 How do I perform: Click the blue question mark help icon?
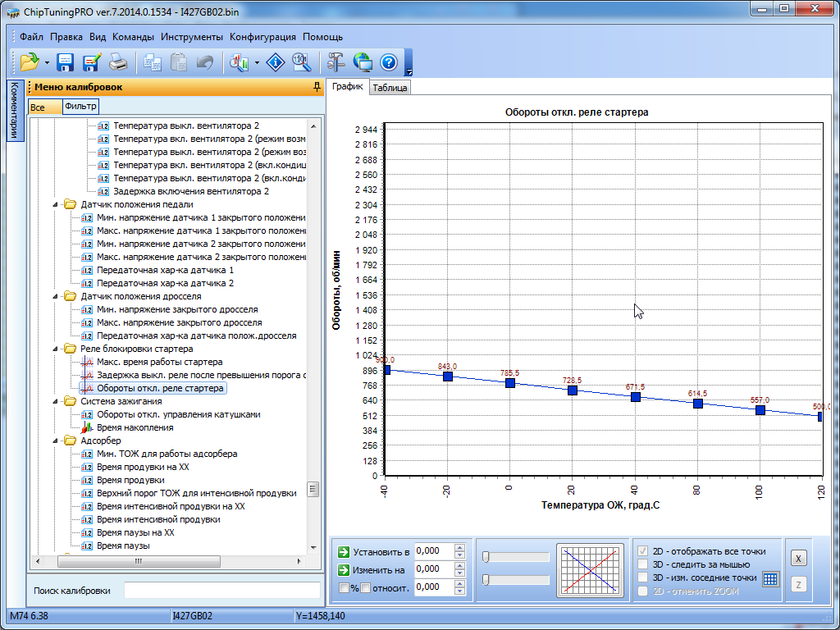(389, 62)
